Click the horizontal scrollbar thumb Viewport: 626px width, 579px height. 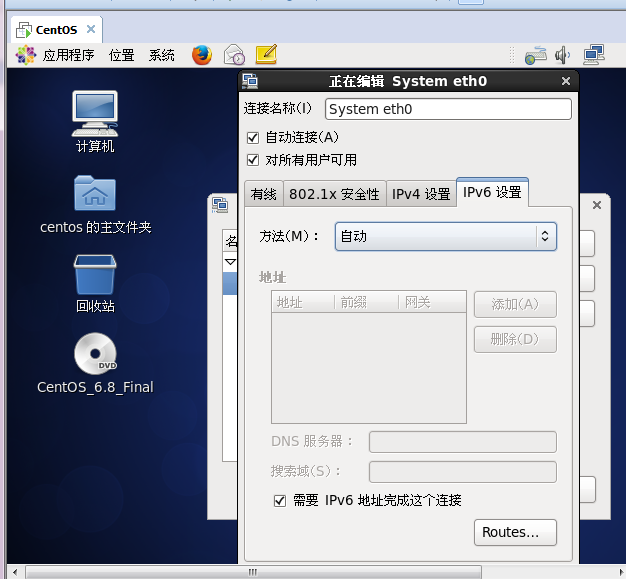click(x=253, y=572)
